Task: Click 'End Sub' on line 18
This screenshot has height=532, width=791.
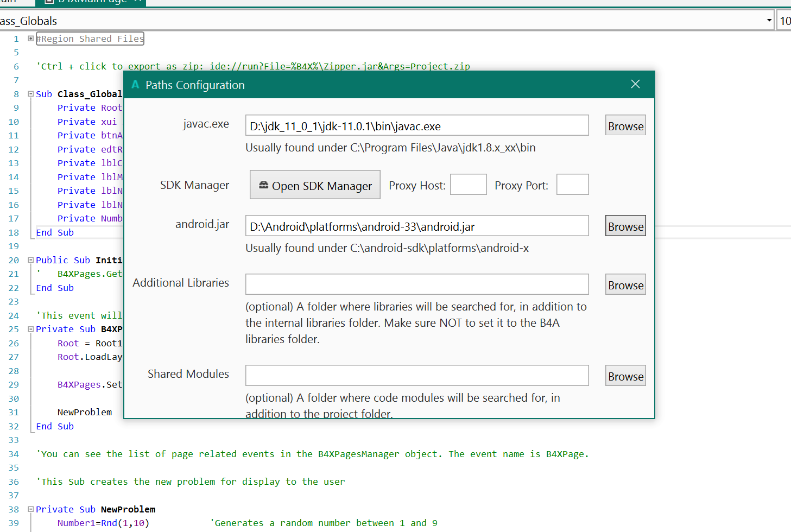Action: pyautogui.click(x=55, y=232)
